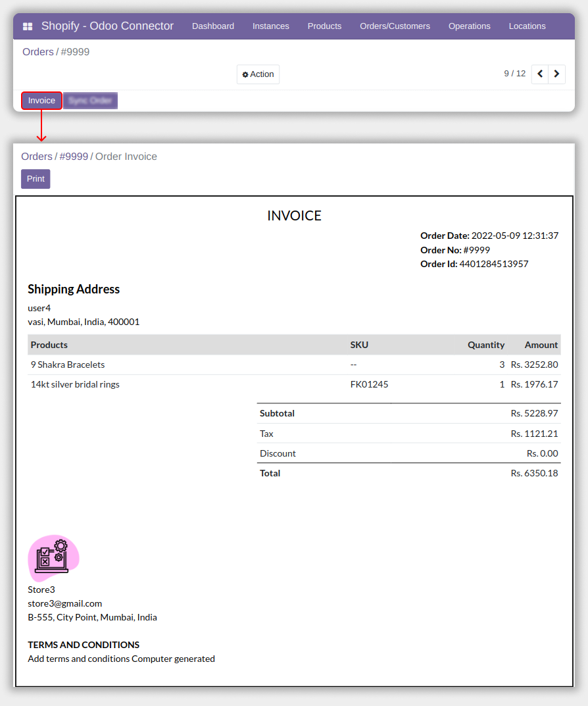The height and width of the screenshot is (706, 588).
Task: Click address vasi, Mumbai, India, 400001
Action: (x=84, y=322)
